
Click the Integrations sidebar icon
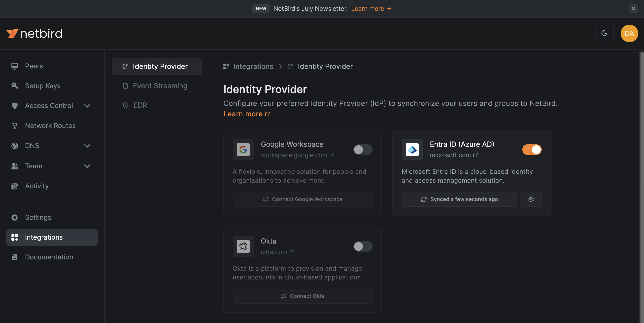point(14,237)
